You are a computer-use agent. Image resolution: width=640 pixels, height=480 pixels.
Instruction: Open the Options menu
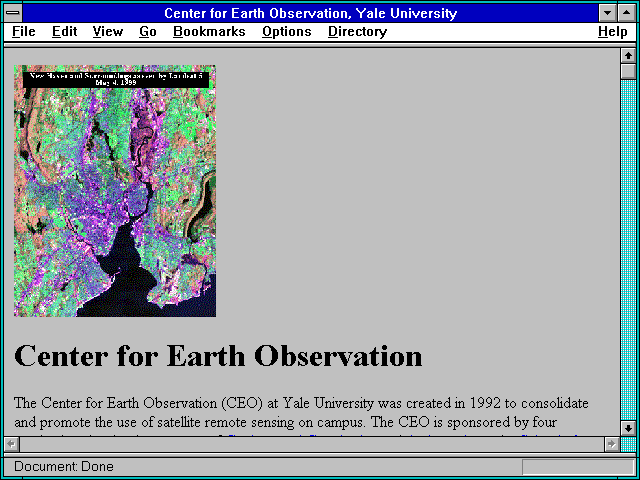287,32
